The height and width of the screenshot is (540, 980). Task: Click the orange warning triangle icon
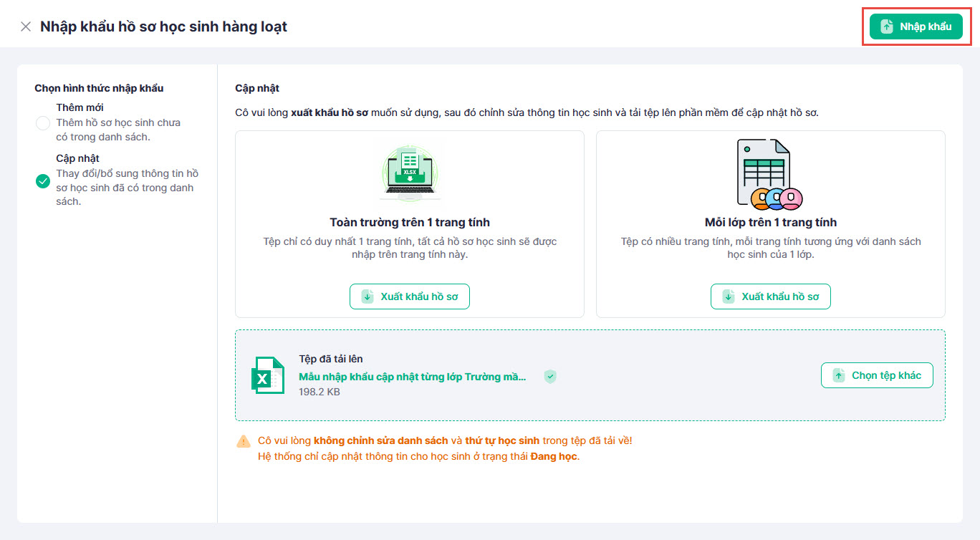coord(244,441)
